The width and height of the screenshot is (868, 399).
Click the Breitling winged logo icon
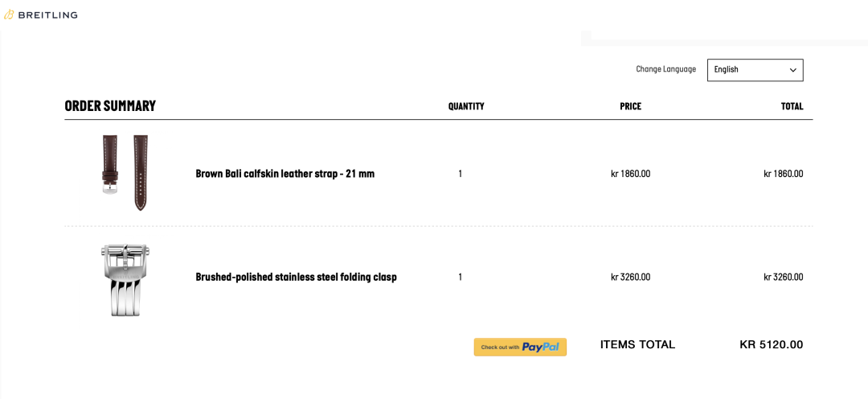(x=9, y=14)
